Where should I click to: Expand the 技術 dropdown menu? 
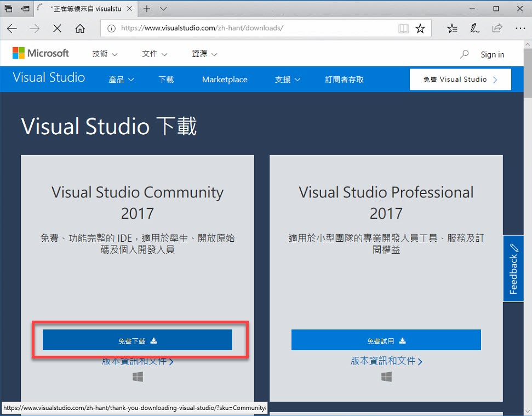[105, 54]
